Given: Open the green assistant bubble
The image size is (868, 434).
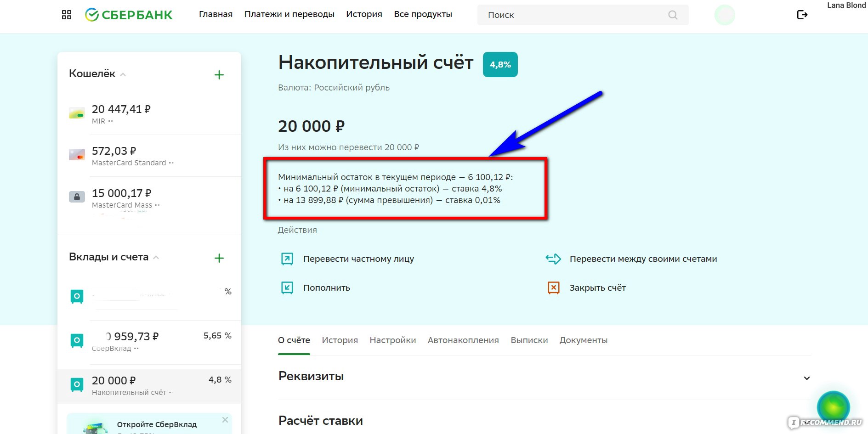Looking at the screenshot, I should (x=833, y=407).
